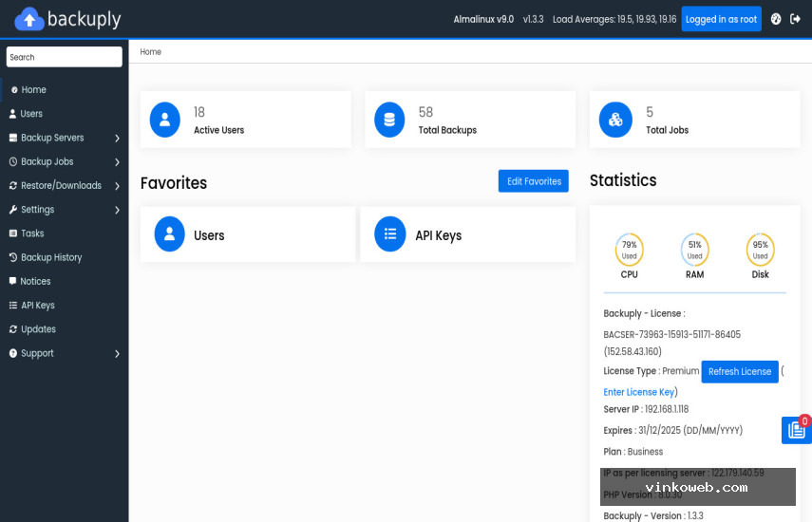This screenshot has height=522, width=812.
Task: Click the Updates sync icon
Action: 13,329
